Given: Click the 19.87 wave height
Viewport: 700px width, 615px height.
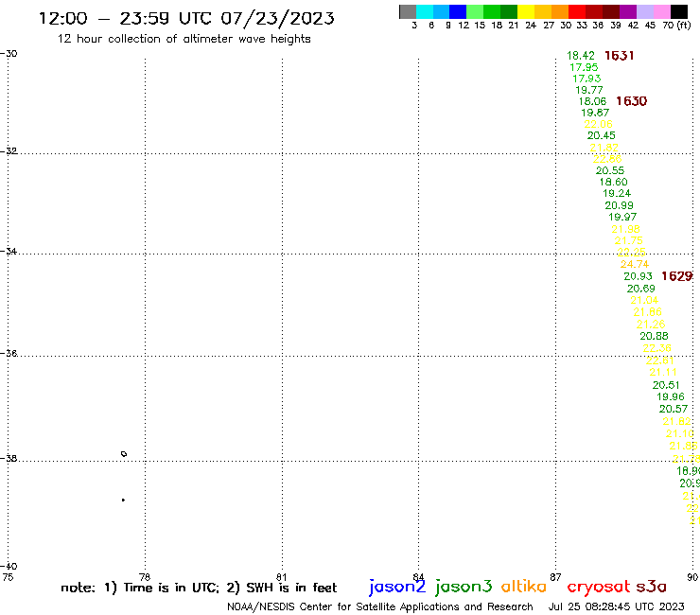Looking at the screenshot, I should pos(595,113).
